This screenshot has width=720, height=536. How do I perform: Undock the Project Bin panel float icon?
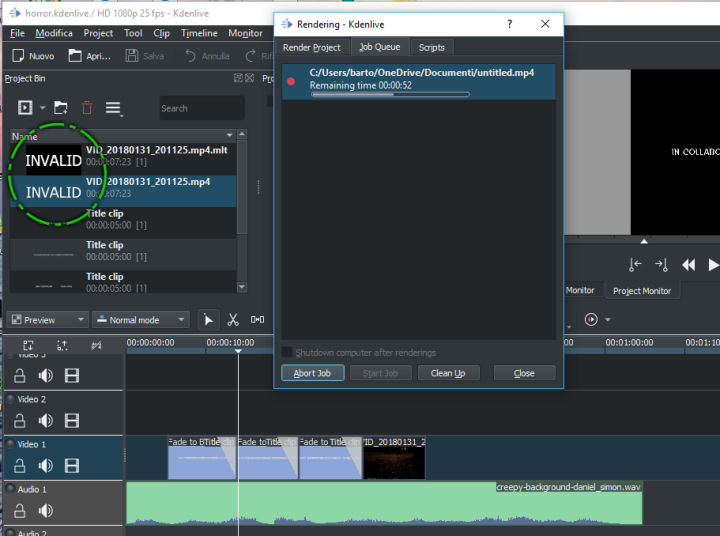pos(238,78)
